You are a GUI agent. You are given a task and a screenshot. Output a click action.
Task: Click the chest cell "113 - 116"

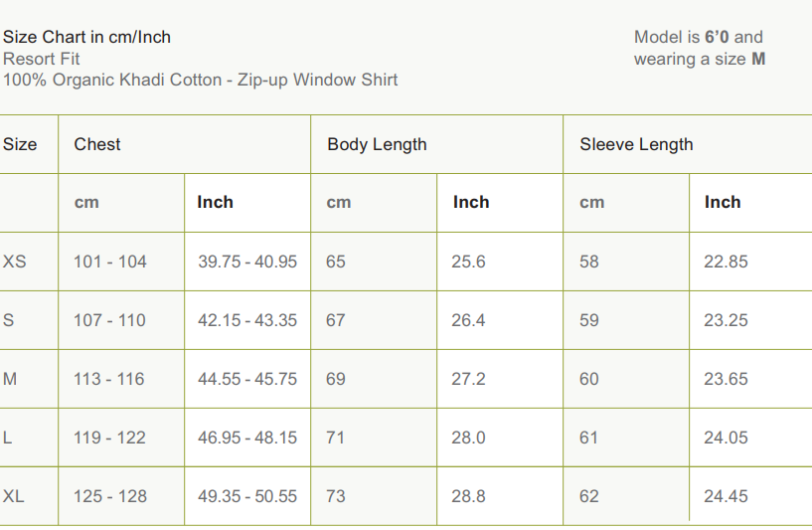[109, 379]
